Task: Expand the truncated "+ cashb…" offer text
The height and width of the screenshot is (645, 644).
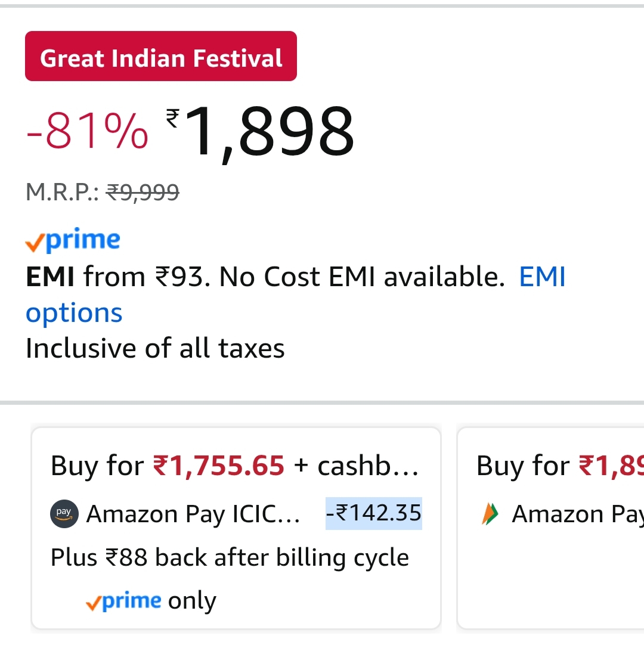Action: (367, 466)
